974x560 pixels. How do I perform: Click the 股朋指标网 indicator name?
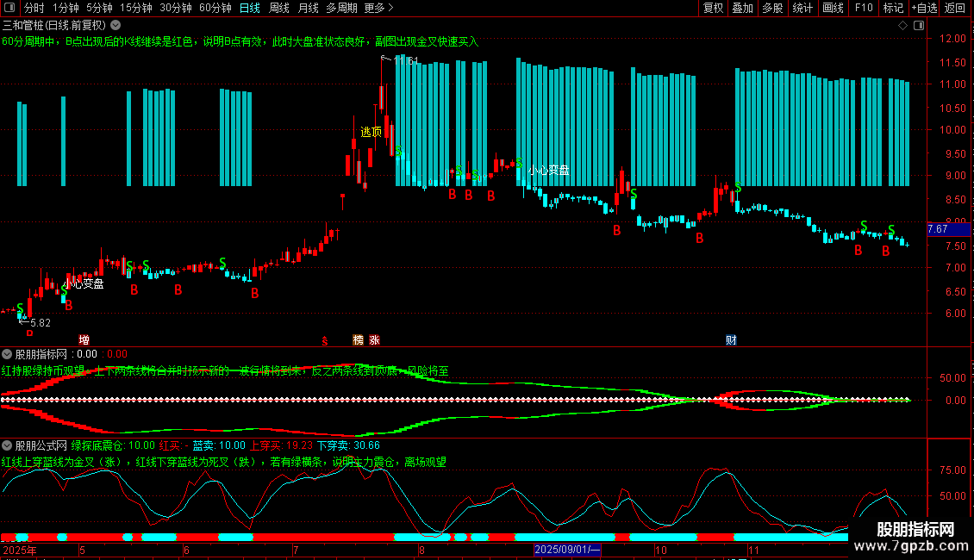(x=41, y=354)
